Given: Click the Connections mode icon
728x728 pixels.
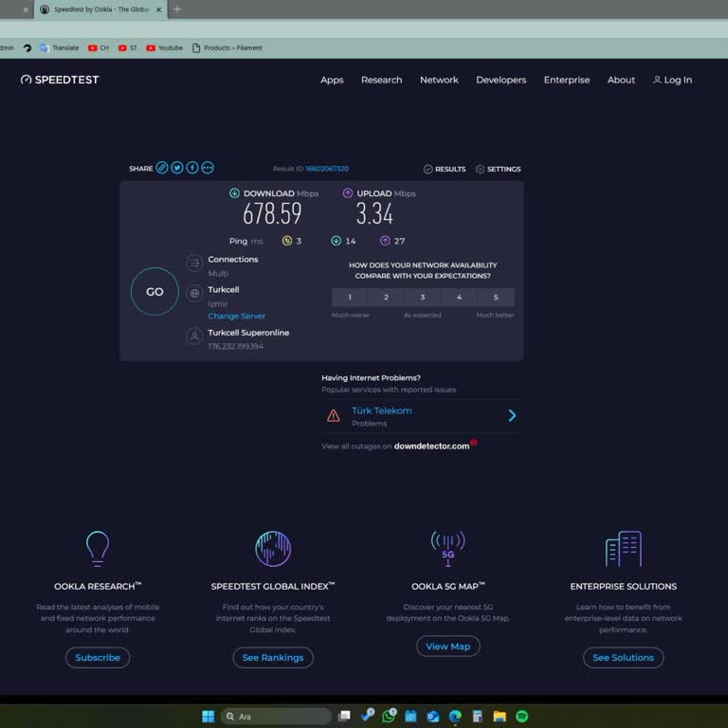Looking at the screenshot, I should (194, 264).
